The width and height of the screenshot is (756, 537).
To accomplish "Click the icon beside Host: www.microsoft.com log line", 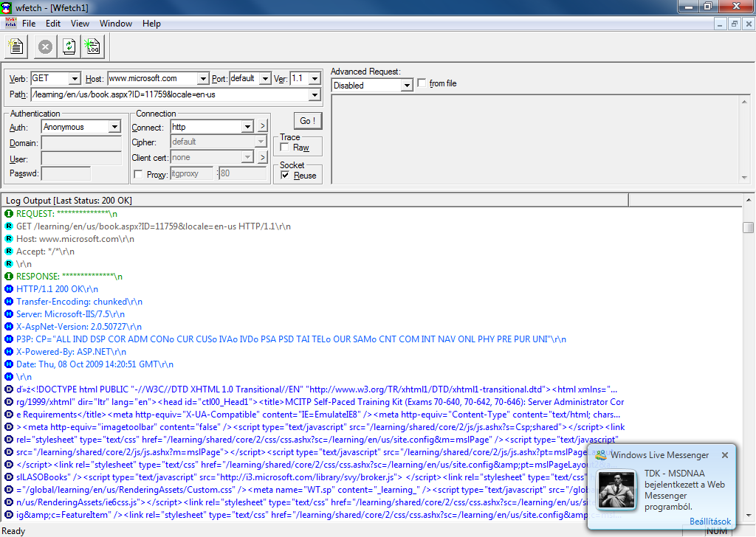I will [x=9, y=238].
